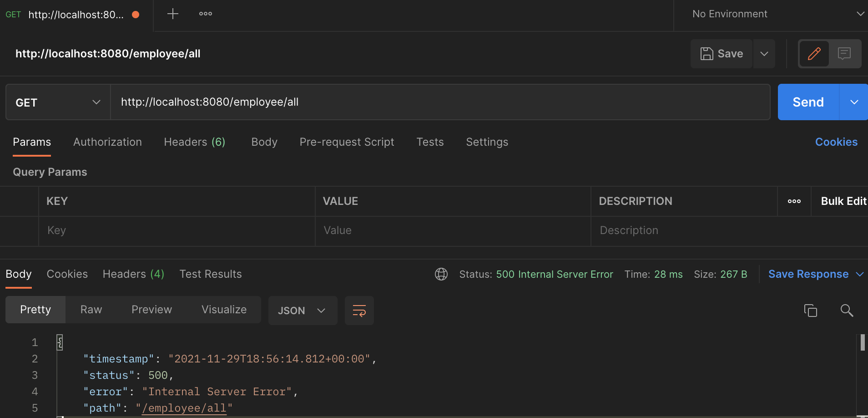Select the Raw view
The image size is (868, 418).
(x=91, y=310)
